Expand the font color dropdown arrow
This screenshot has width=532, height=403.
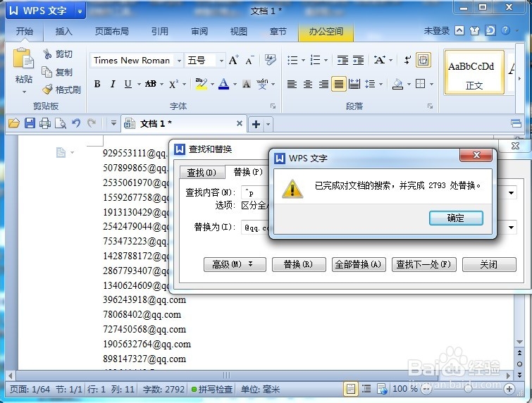235,84
